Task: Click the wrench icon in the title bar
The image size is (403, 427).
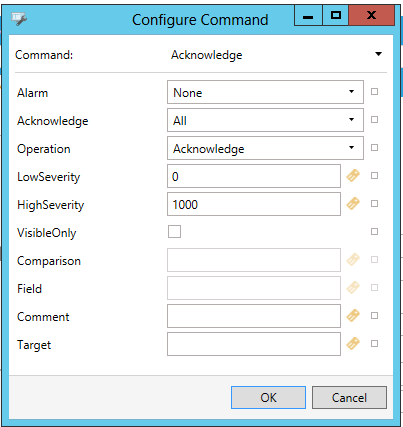Action: [x=19, y=19]
